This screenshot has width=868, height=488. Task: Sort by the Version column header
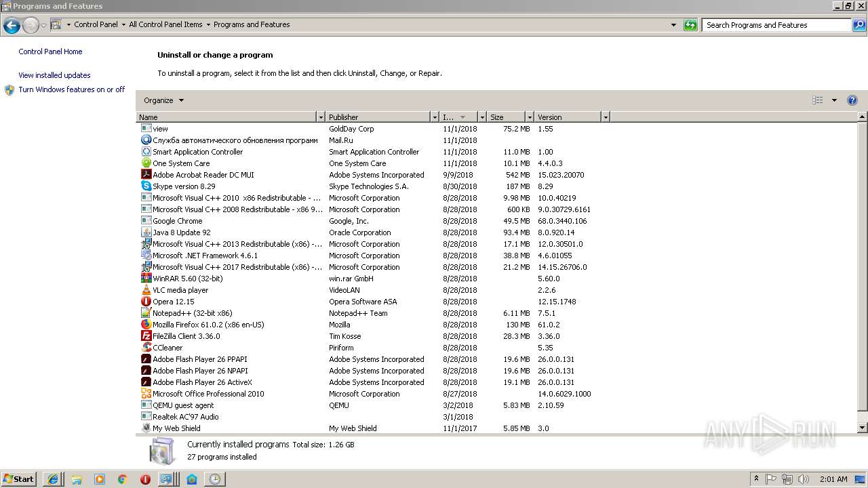click(x=568, y=117)
